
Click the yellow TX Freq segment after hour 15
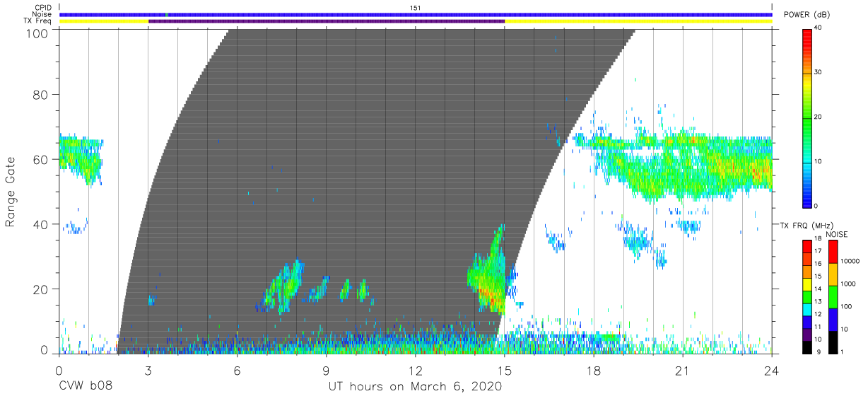click(638, 21)
